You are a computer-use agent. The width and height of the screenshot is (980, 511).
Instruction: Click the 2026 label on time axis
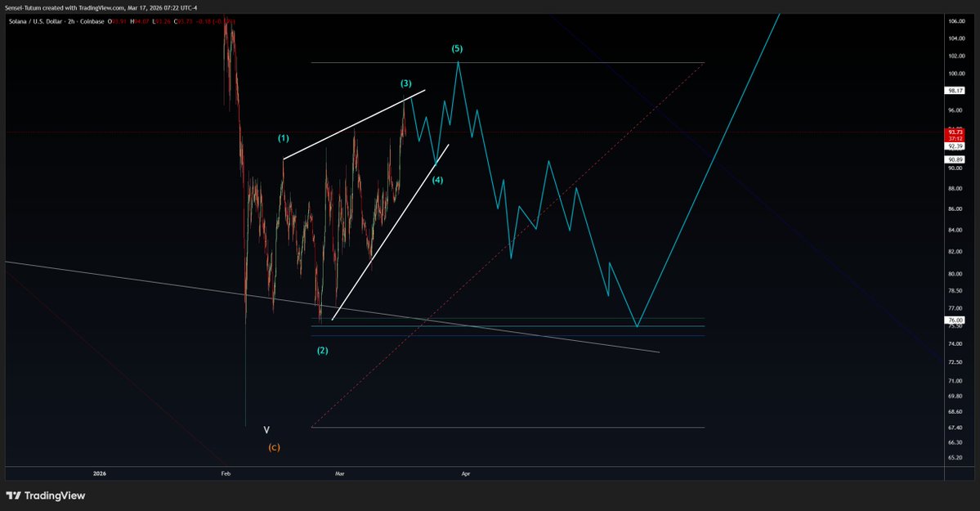tap(100, 473)
